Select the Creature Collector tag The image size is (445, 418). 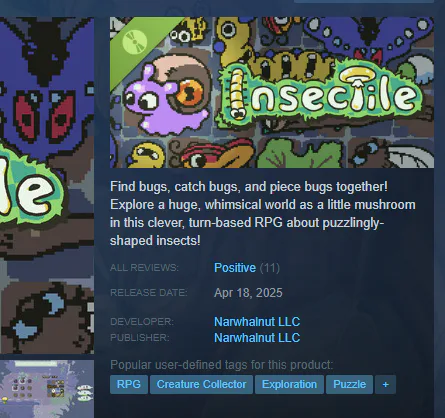pyautogui.click(x=201, y=384)
